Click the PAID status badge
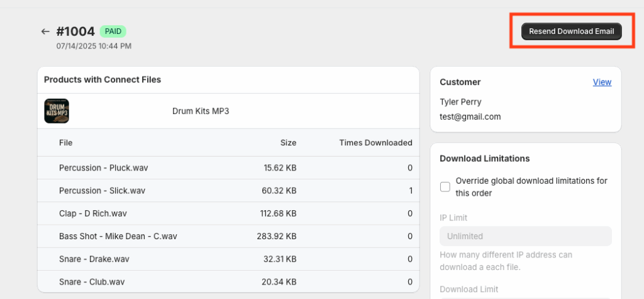The image size is (644, 299). point(113,31)
